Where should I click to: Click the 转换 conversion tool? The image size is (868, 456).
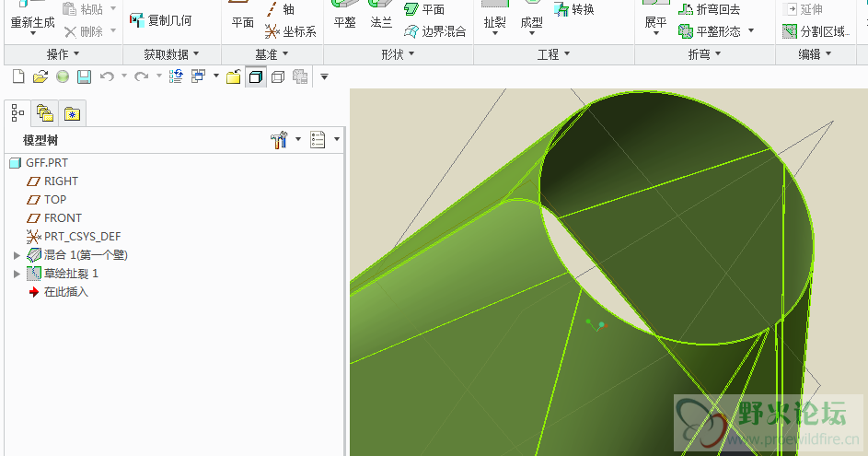click(x=574, y=9)
